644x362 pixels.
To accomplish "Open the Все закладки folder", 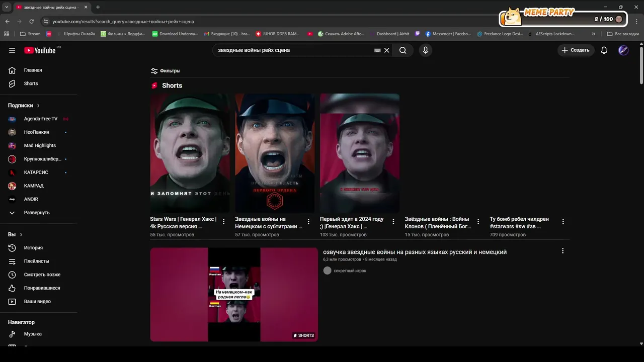I will click(623, 34).
